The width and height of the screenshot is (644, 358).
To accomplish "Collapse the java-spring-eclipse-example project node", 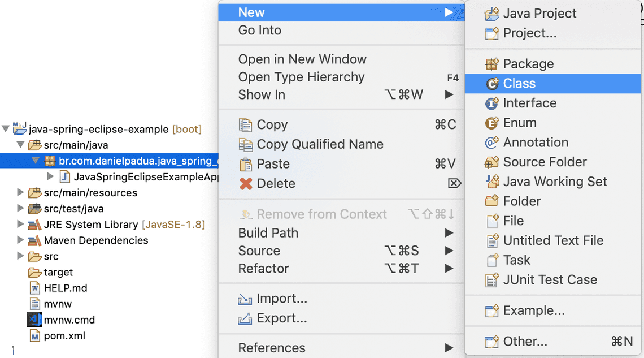I will click(6, 129).
